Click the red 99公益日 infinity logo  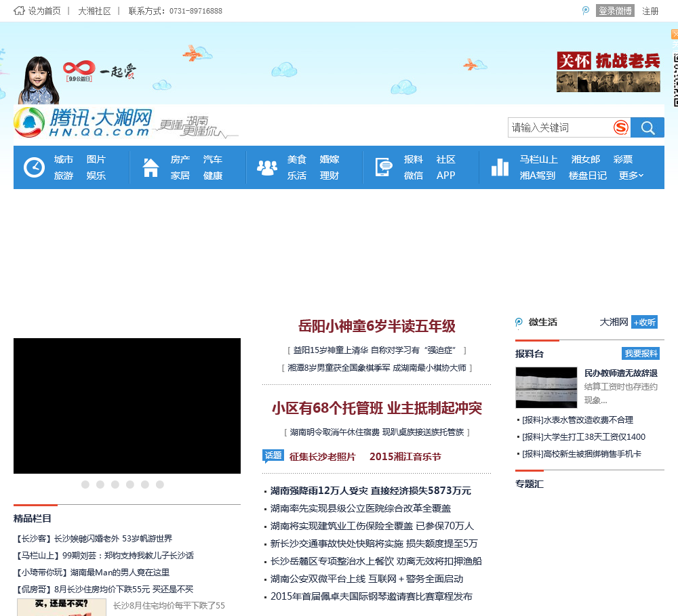[79, 71]
